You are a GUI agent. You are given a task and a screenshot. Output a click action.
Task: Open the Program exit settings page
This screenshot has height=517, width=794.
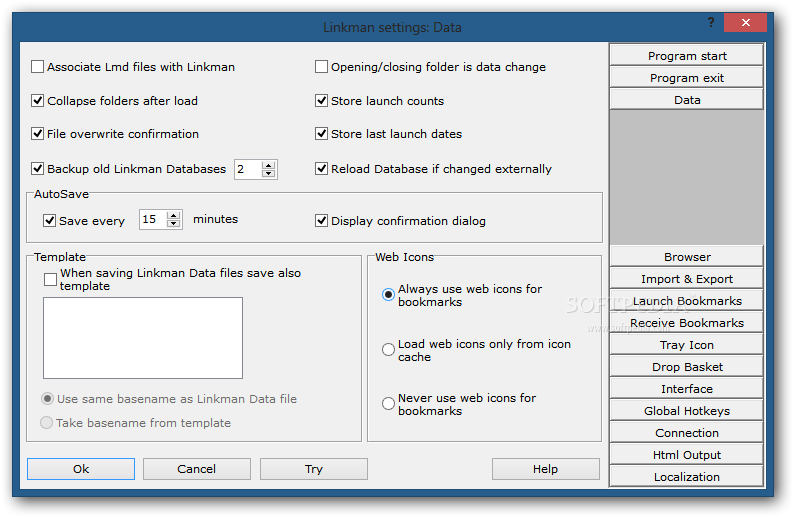687,77
